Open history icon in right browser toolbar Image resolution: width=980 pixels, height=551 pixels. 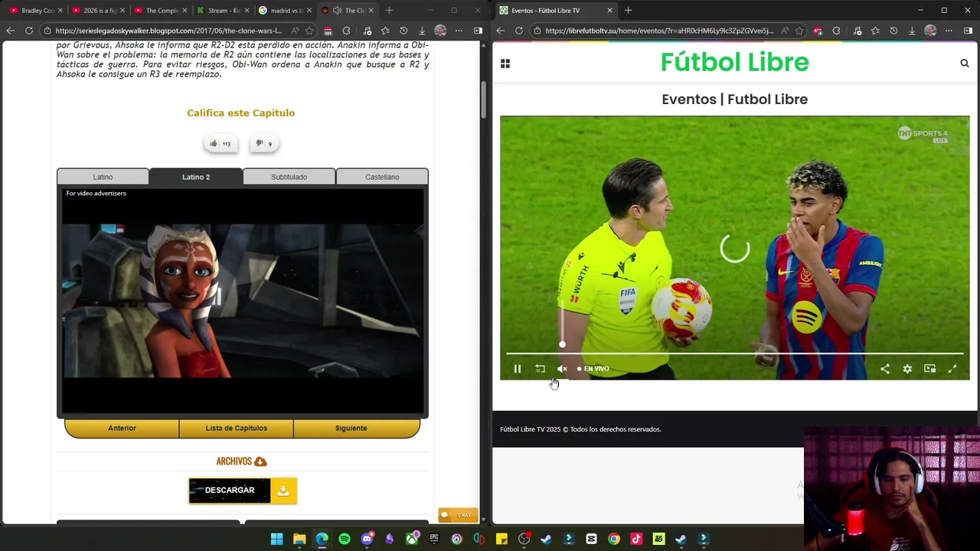click(x=893, y=31)
